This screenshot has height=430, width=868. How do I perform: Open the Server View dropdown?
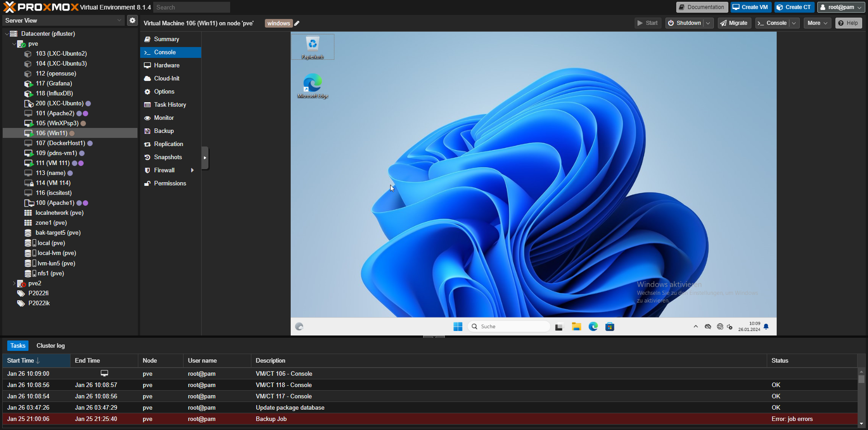tap(63, 20)
